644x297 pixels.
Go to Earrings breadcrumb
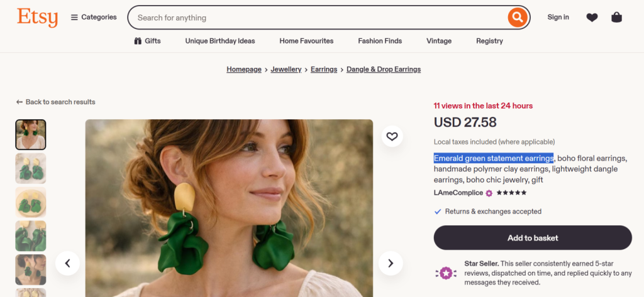(324, 69)
